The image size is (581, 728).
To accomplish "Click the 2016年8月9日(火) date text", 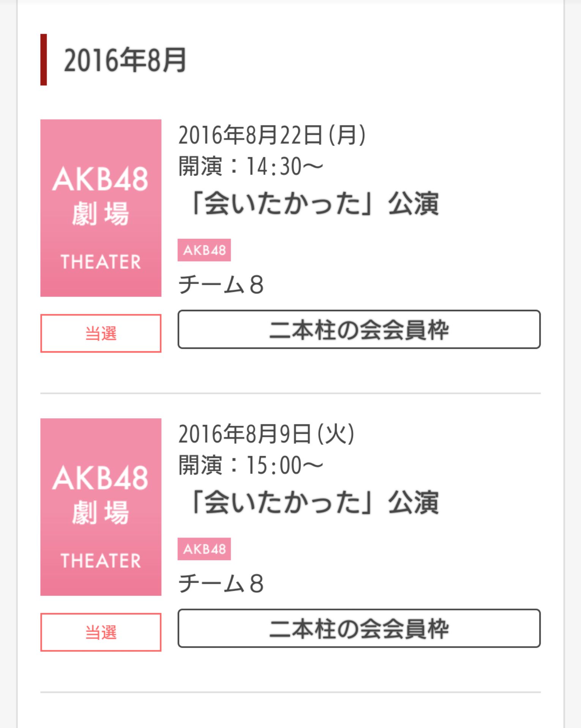I will tap(266, 434).
